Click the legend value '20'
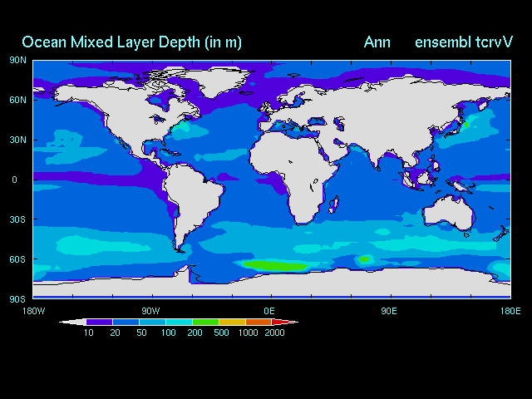Screen dimensions: 532x399 (115, 332)
